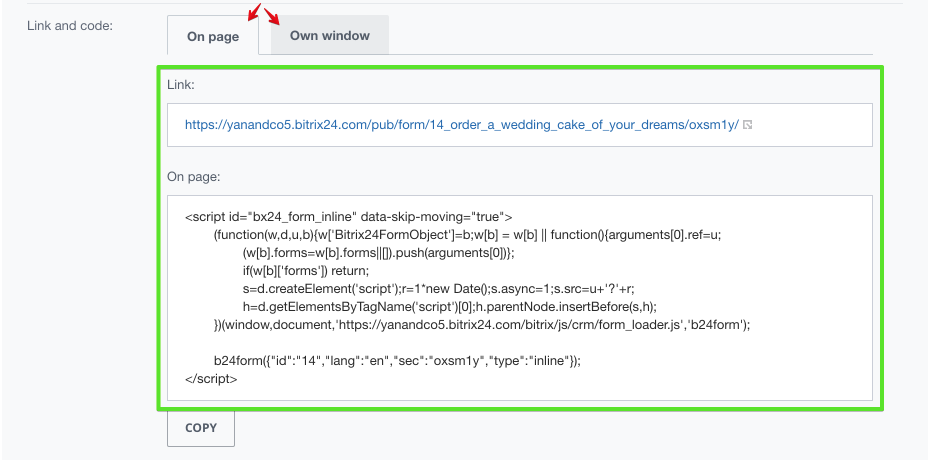Click the b24form id 14 call line

(397, 360)
